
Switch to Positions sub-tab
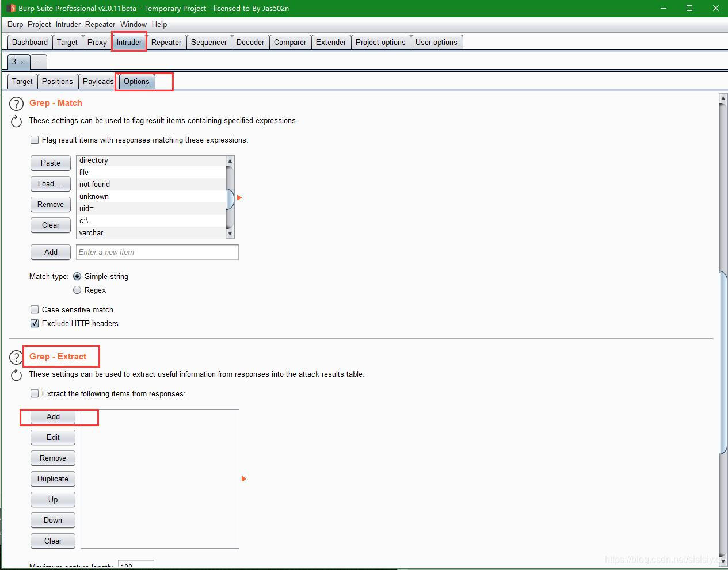click(x=58, y=81)
